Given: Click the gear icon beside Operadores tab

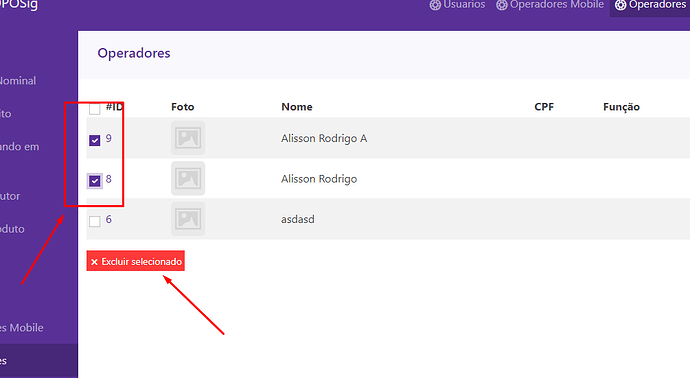Looking at the screenshot, I should [620, 5].
